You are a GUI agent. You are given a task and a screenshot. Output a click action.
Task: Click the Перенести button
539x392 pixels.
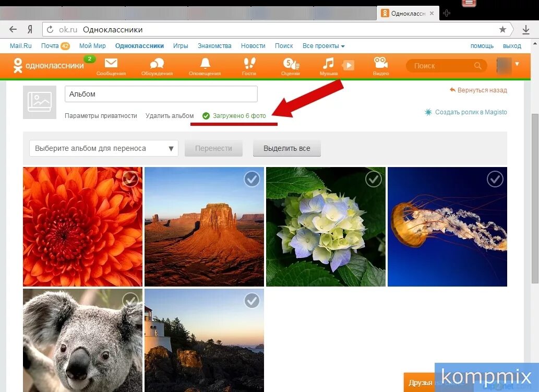[x=213, y=148]
